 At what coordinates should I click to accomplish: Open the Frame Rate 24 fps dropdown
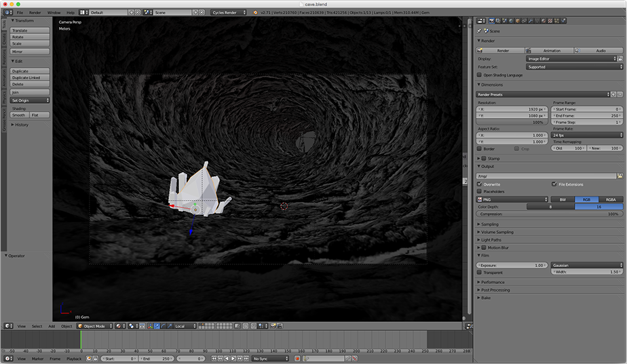[588, 135]
